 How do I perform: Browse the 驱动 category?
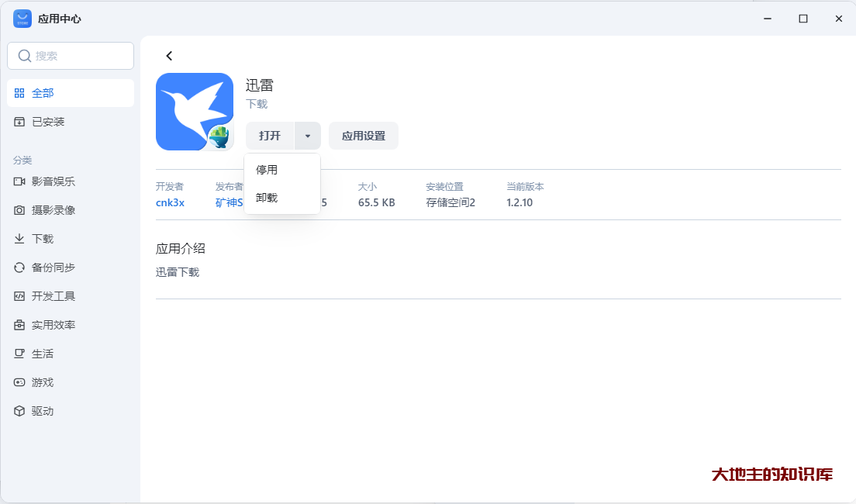pos(71,411)
